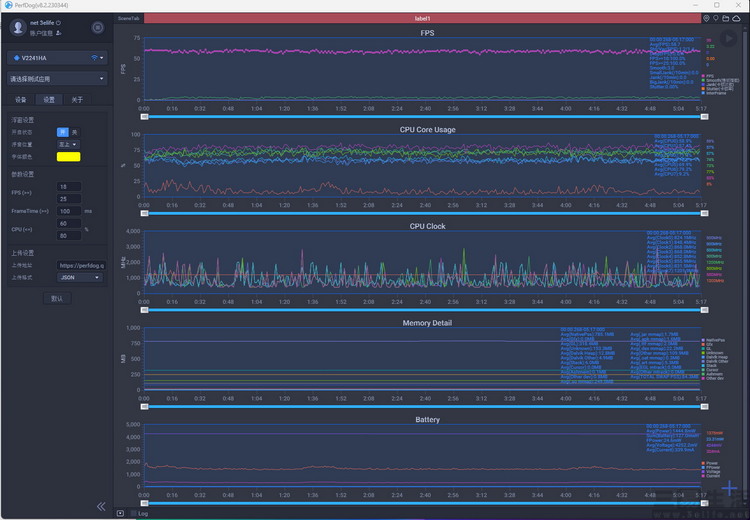The height and width of the screenshot is (520, 750).
Task: Click the CPU Core Usage left range handle
Action: (144, 213)
